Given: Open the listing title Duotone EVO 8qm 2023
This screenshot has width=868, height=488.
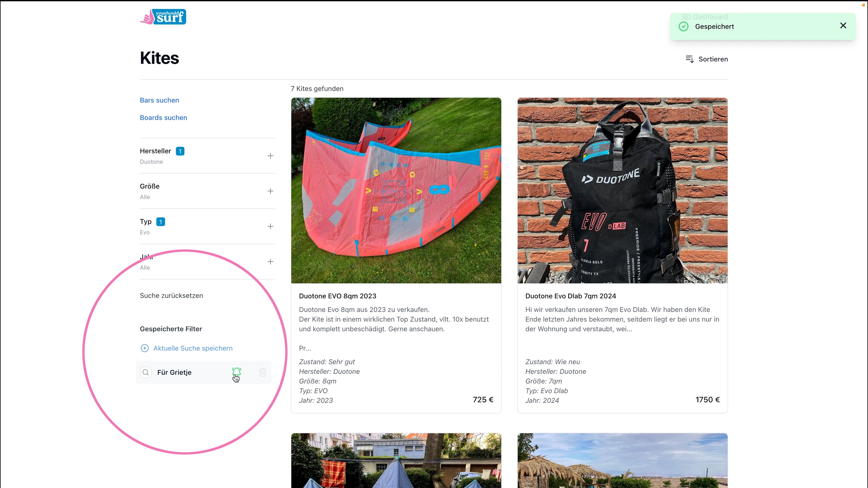Looking at the screenshot, I should [x=337, y=296].
